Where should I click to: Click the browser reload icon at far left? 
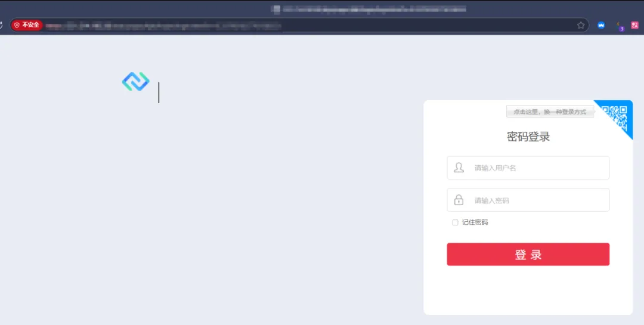pyautogui.click(x=1, y=26)
